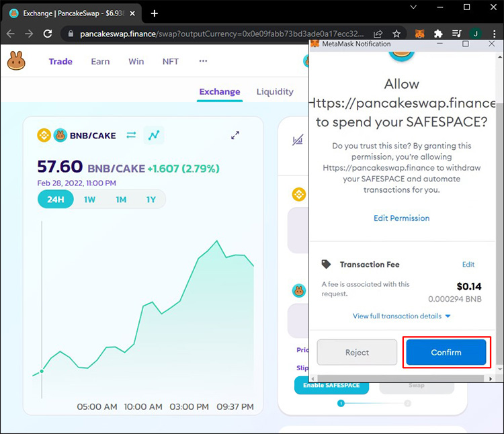Click the 57.60 price value
Image resolution: width=504 pixels, height=434 pixels.
tap(60, 167)
